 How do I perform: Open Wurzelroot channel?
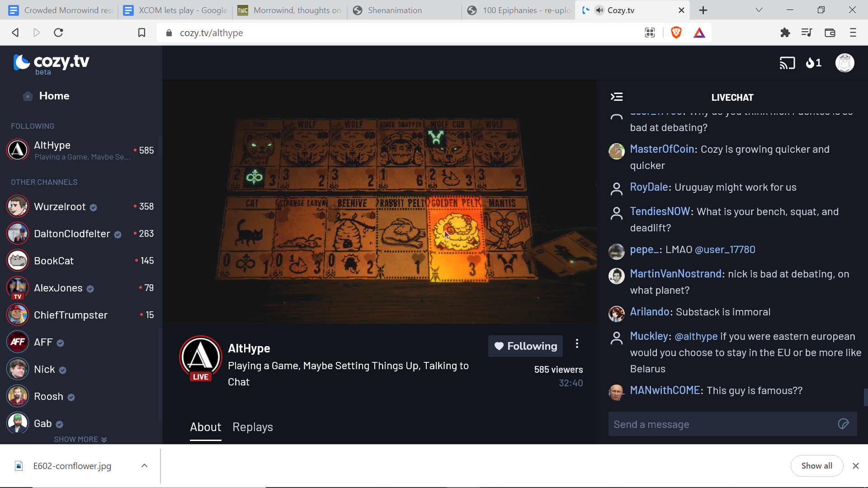80,206
